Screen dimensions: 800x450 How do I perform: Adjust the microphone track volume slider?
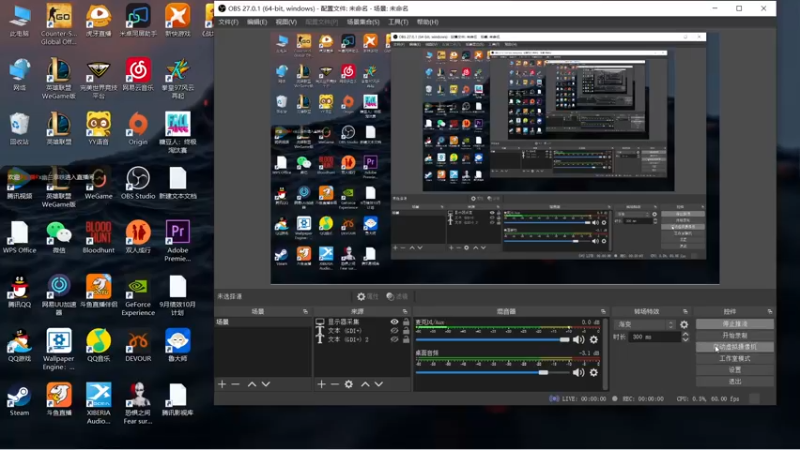pos(492,339)
